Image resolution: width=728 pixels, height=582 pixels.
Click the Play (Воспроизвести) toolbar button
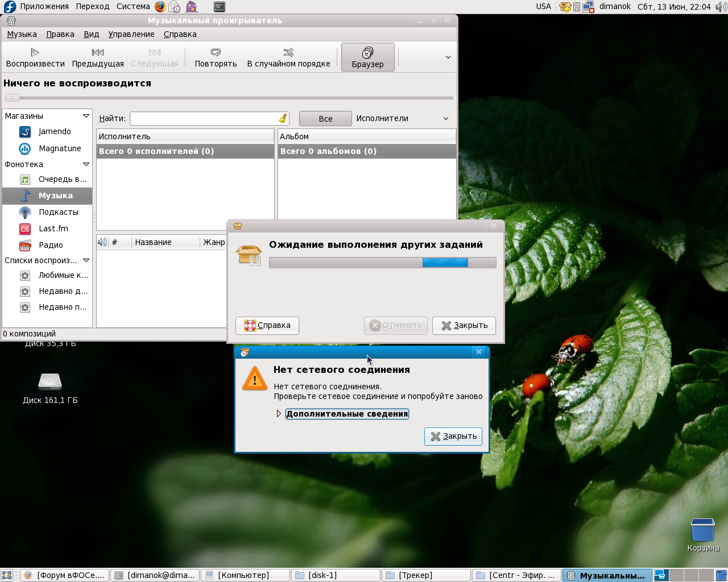[35, 57]
